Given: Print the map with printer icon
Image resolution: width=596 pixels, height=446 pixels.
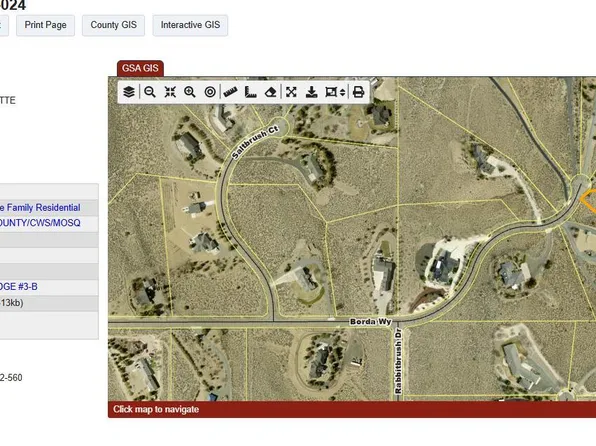Looking at the screenshot, I should tap(358, 92).
